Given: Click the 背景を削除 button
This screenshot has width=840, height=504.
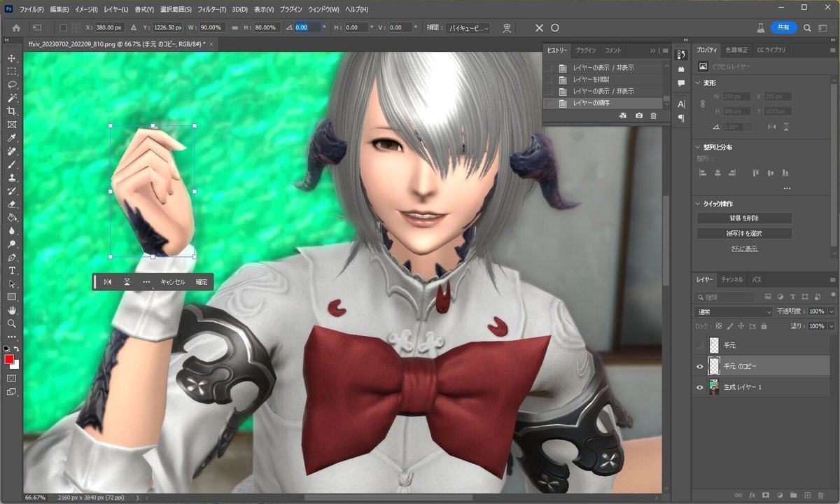Looking at the screenshot, I should pyautogui.click(x=744, y=218).
